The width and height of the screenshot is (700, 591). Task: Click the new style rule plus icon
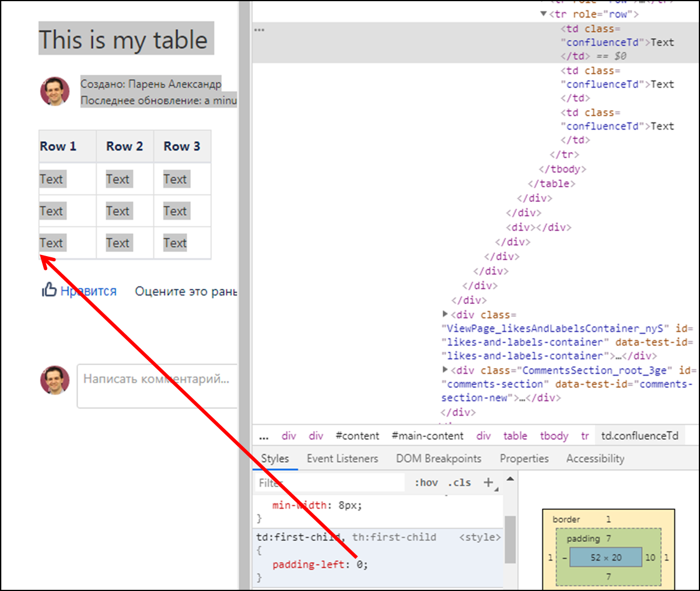(x=488, y=482)
